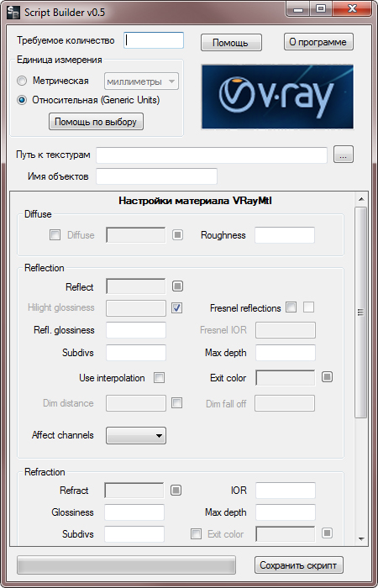Click the refraction Glossiness input field

[x=134, y=512]
